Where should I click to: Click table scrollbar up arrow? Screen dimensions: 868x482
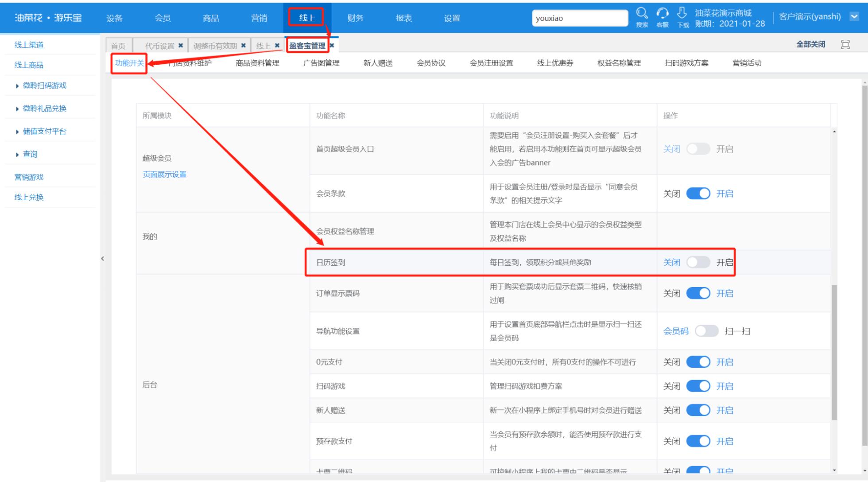(x=834, y=132)
